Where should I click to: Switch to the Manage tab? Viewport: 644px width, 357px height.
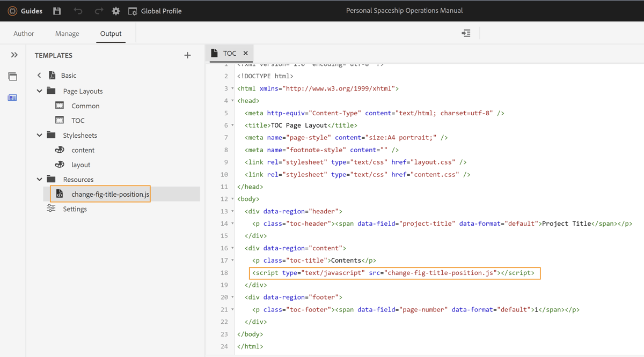tap(67, 33)
